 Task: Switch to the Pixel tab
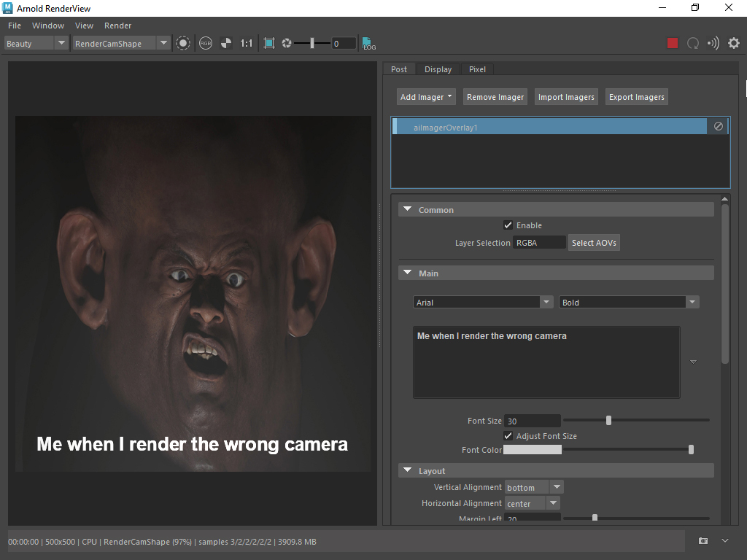pyautogui.click(x=477, y=69)
